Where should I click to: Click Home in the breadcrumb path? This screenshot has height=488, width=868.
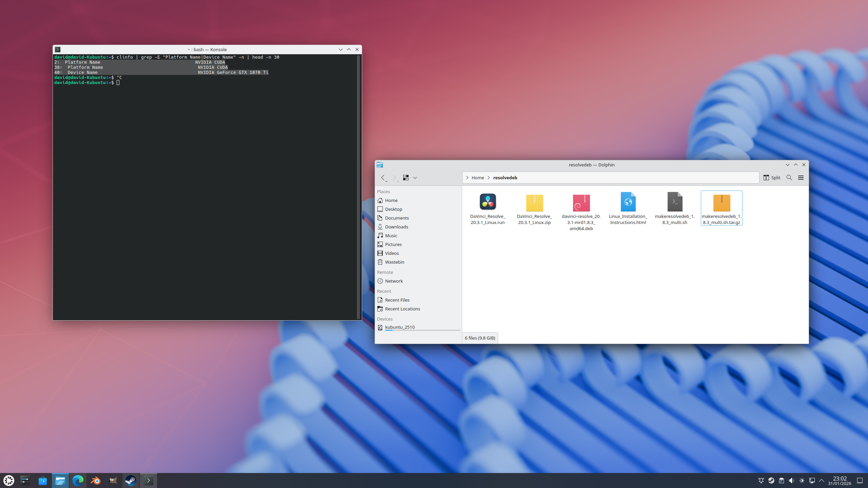click(478, 178)
